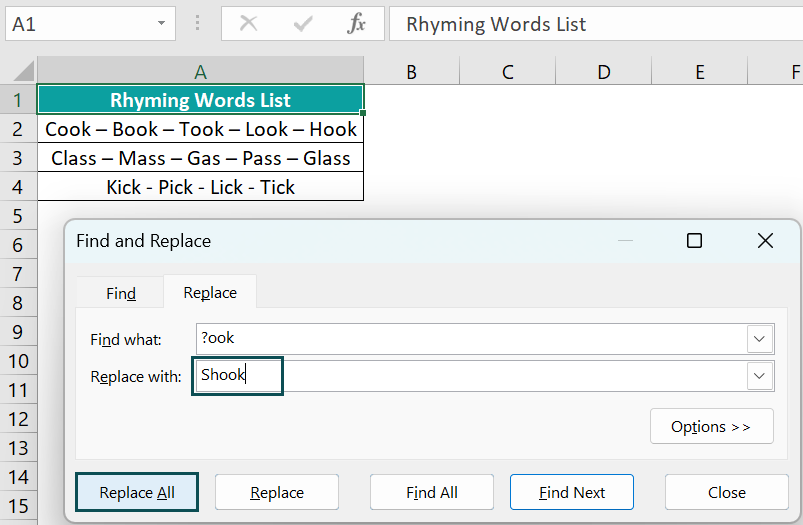Screen dimensions: 803x525
Task: Open the Find what history dropdown
Action: pyautogui.click(x=759, y=339)
